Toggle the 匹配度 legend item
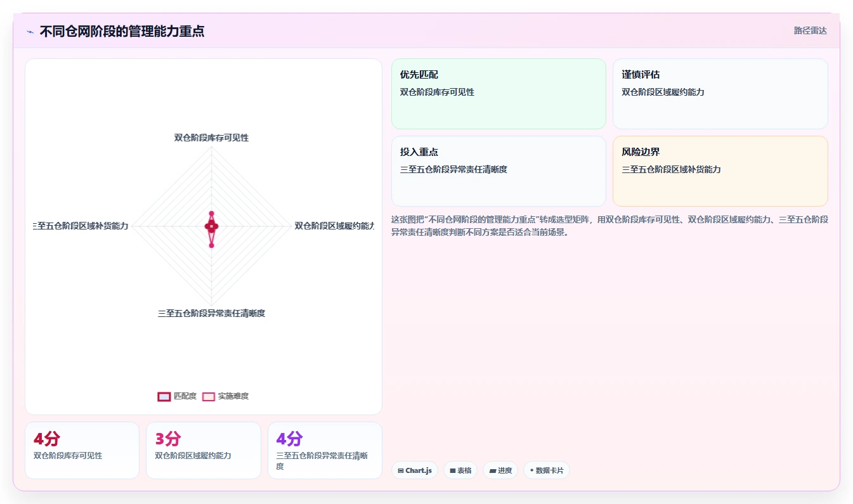The height and width of the screenshot is (504, 853). [177, 396]
